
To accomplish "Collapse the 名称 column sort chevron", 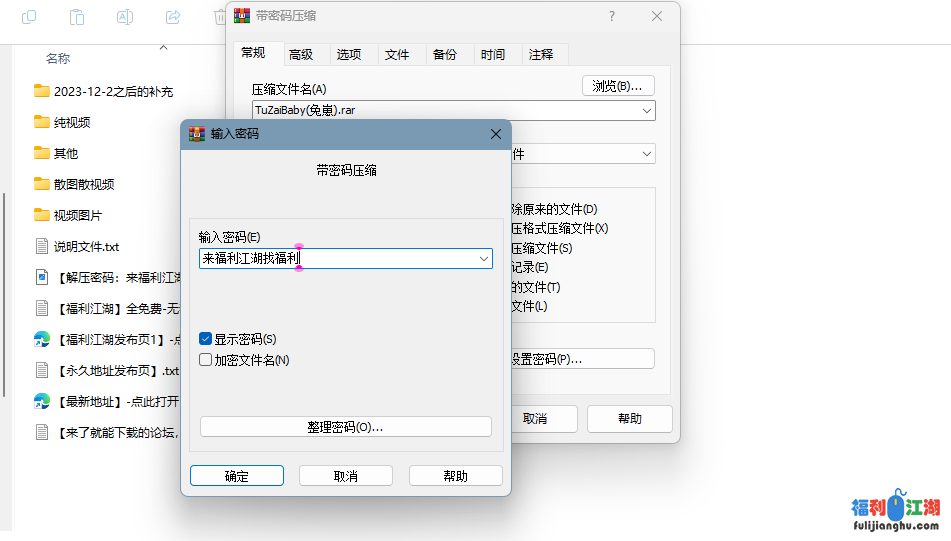I will point(164,47).
